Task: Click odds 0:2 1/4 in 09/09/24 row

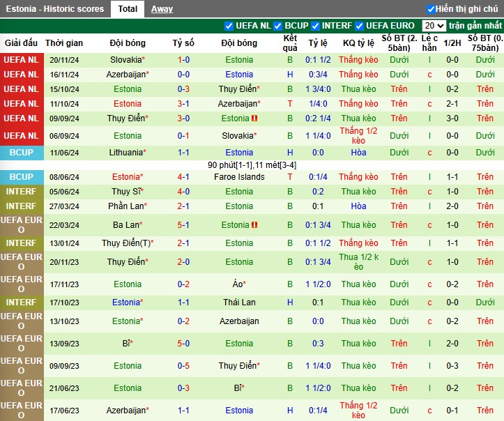Action: [x=318, y=118]
